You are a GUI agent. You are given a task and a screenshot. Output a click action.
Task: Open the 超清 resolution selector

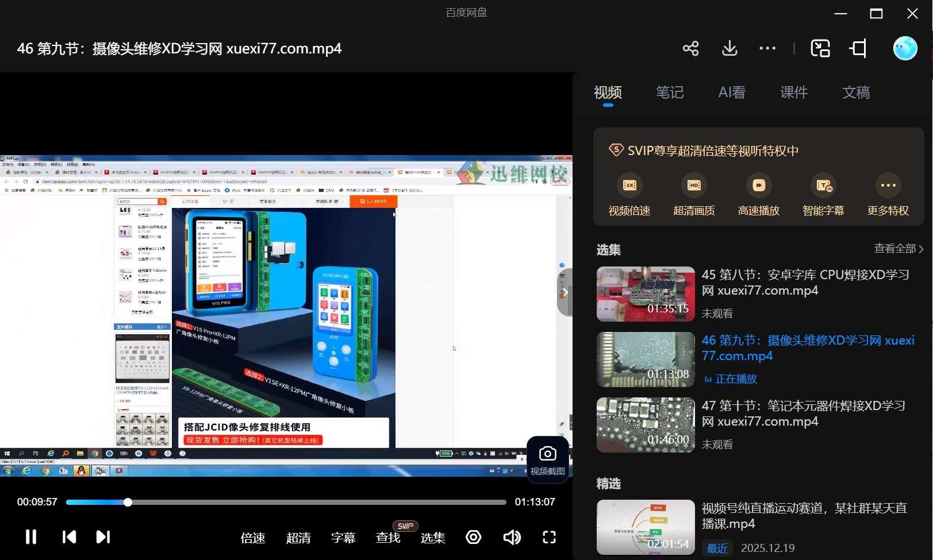coord(298,538)
